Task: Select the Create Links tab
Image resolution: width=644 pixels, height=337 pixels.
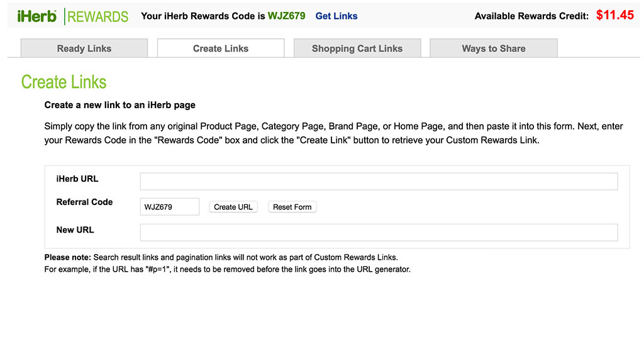Action: pyautogui.click(x=221, y=48)
